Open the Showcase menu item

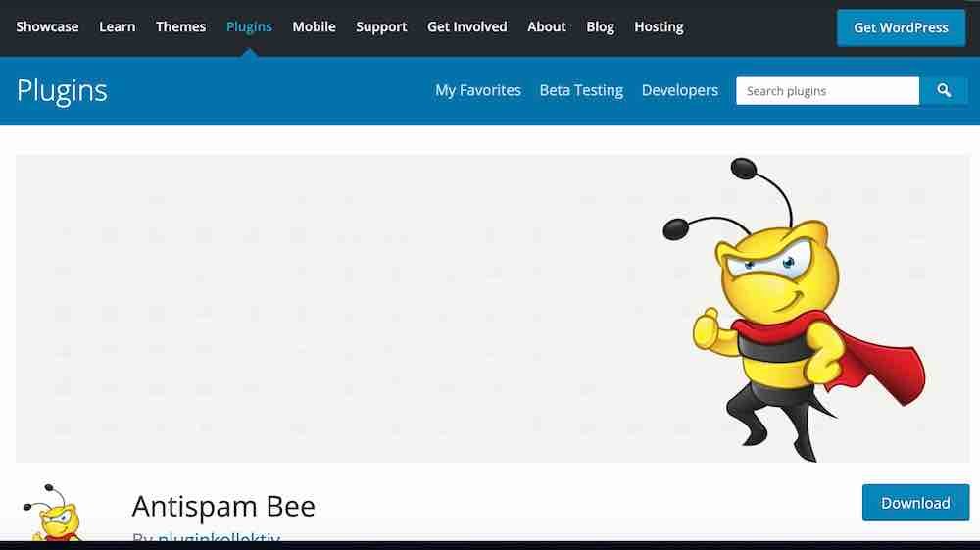click(x=47, y=26)
